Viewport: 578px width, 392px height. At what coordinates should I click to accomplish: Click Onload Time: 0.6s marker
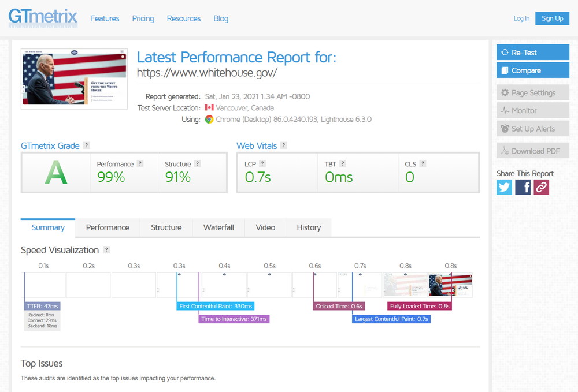[x=339, y=306]
